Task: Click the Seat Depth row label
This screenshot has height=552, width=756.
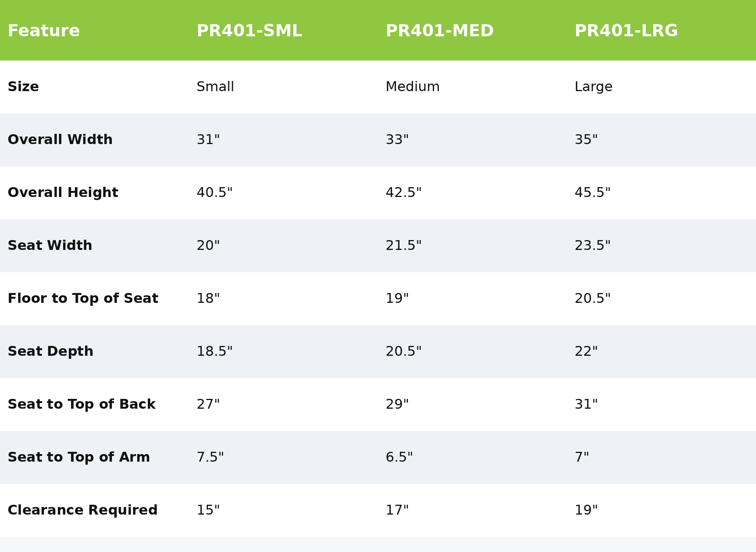Action: [x=50, y=352]
